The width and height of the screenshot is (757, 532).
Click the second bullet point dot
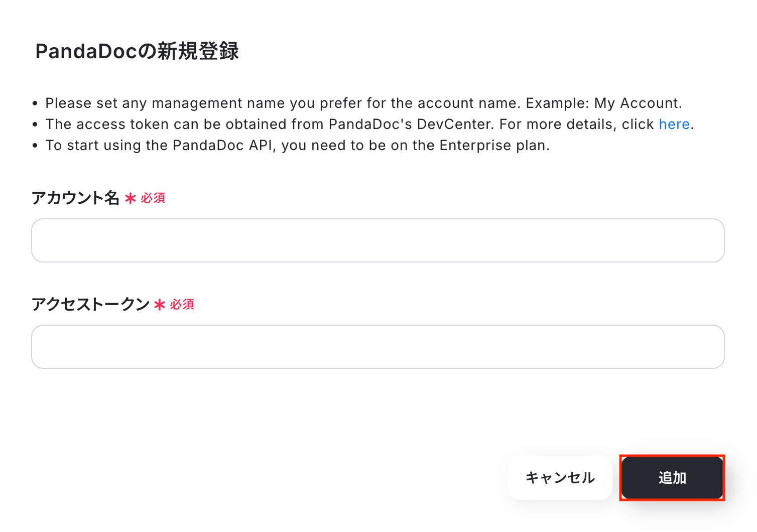click(x=35, y=124)
